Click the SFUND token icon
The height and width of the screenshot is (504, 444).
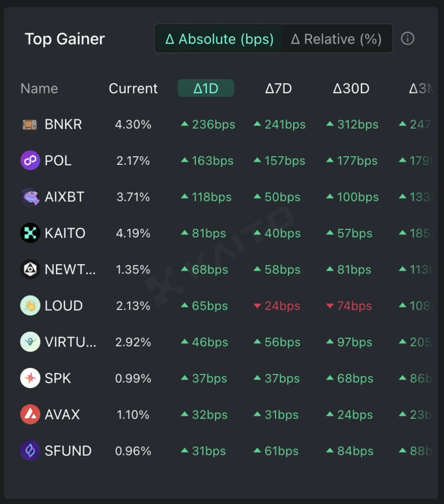pyautogui.click(x=30, y=451)
